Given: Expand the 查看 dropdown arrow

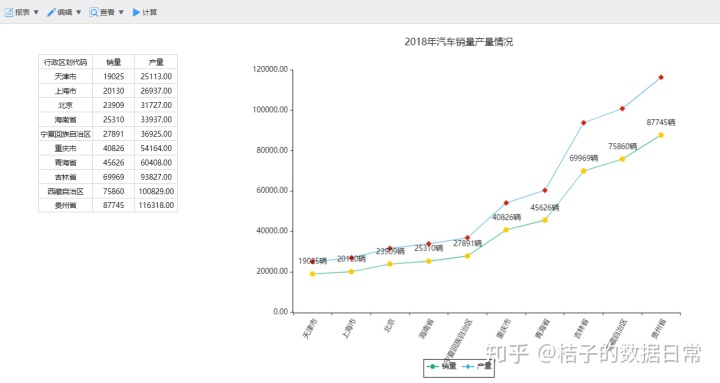Looking at the screenshot, I should click(x=121, y=12).
